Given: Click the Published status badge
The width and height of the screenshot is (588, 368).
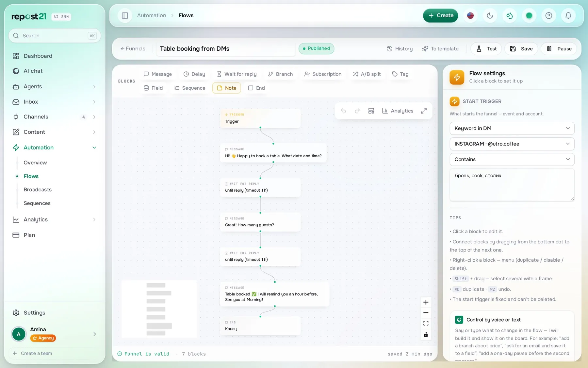Looking at the screenshot, I should 316,48.
